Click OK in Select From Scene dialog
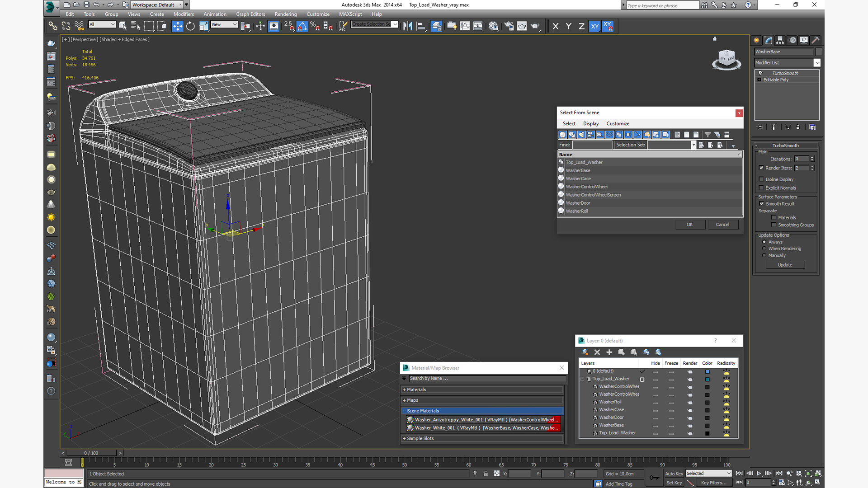The height and width of the screenshot is (488, 868). click(690, 225)
